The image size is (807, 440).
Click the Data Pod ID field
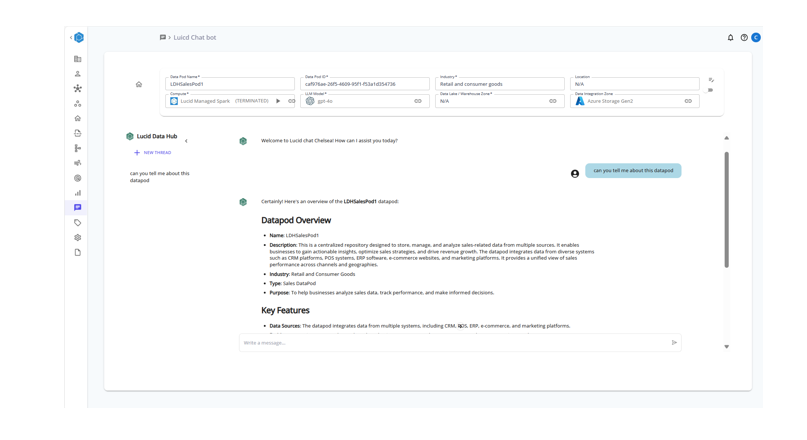click(x=365, y=84)
